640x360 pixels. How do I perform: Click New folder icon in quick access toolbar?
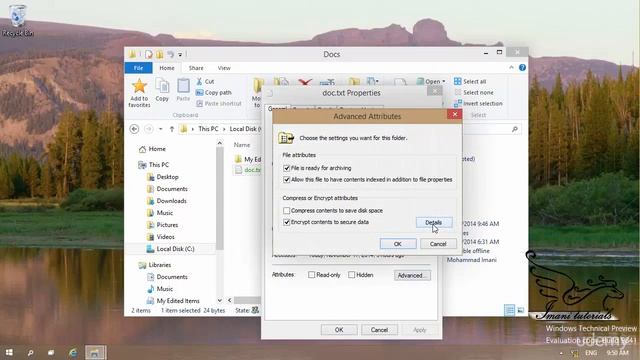click(160, 54)
